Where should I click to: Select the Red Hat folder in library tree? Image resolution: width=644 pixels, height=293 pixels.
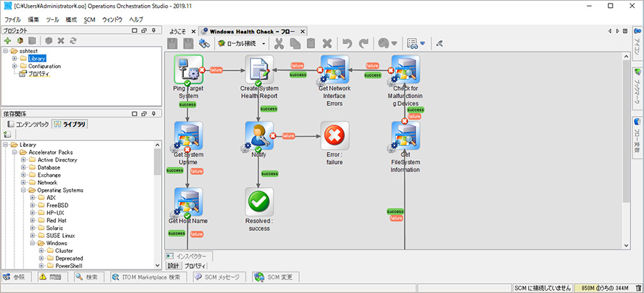[x=56, y=220]
